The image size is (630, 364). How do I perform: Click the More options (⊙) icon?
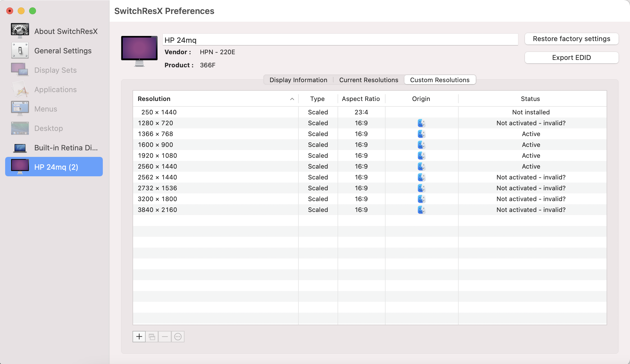[177, 337]
